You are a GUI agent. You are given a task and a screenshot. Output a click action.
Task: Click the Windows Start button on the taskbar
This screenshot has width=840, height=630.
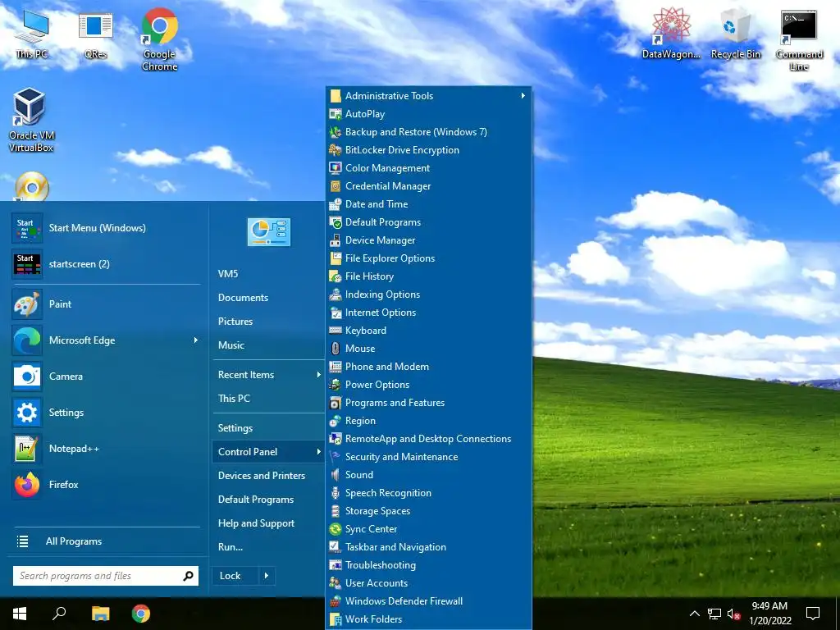[x=20, y=614]
